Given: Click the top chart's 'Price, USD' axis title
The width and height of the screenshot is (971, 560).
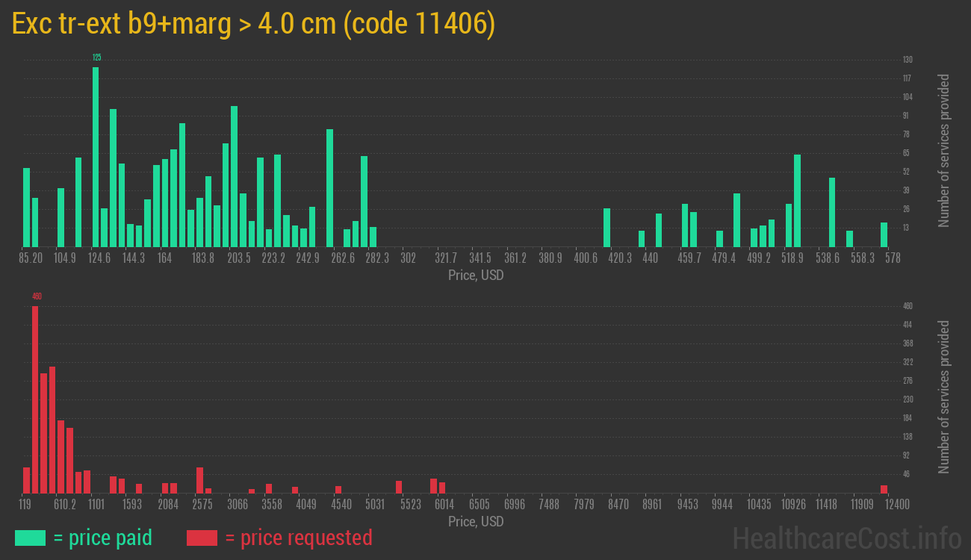Looking at the screenshot, I should click(476, 276).
